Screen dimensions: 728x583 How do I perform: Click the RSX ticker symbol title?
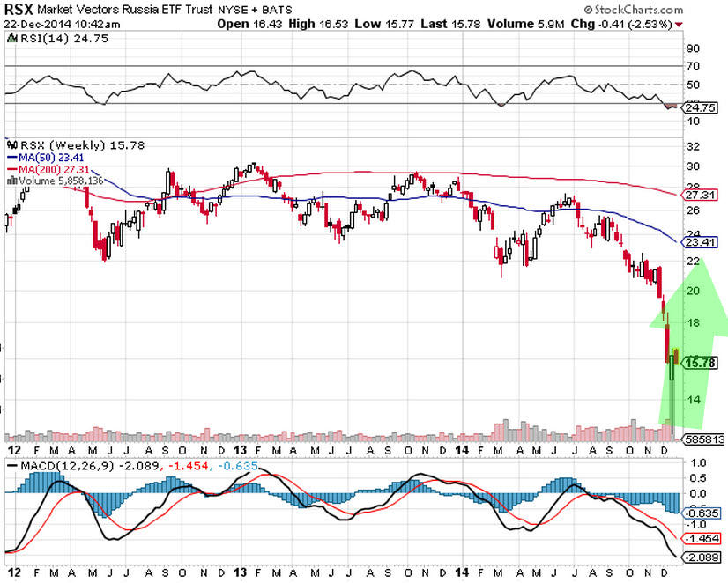(x=18, y=10)
